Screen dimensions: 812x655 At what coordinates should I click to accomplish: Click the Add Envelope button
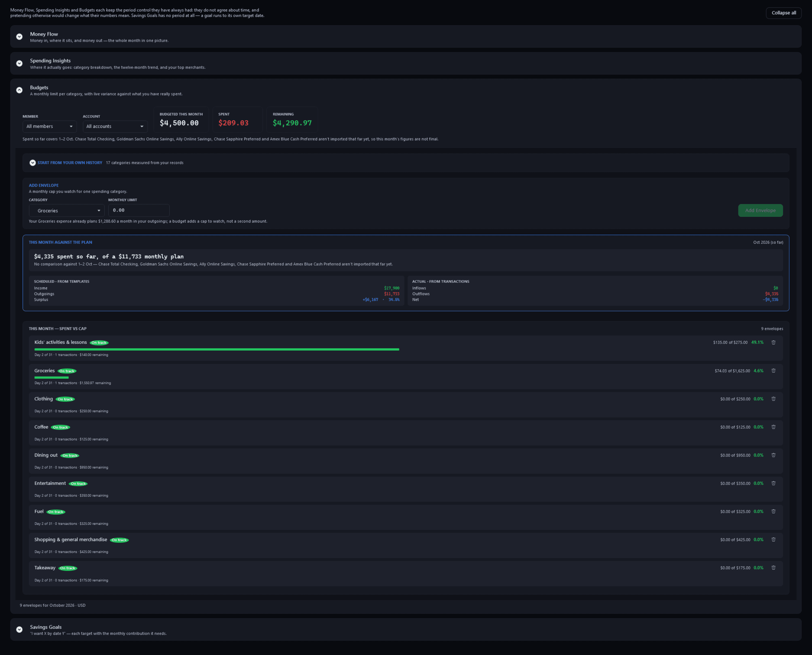coord(760,211)
